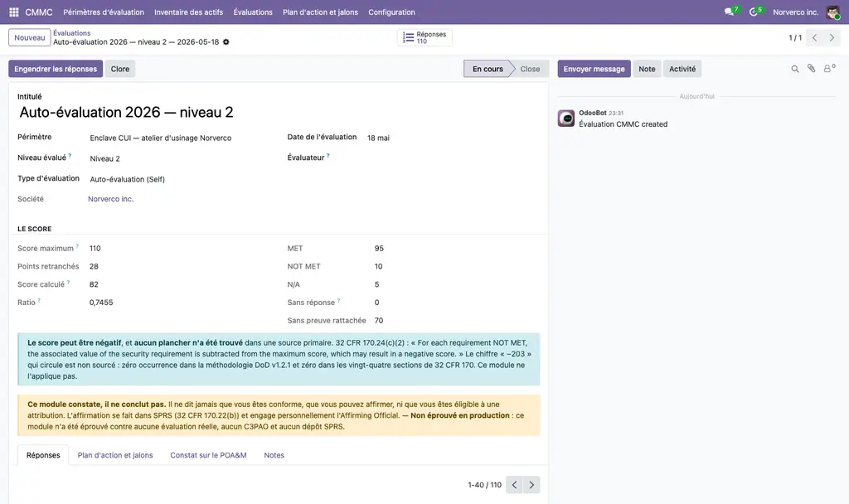
Task: Open Inventaire des actifs menu
Action: point(188,12)
